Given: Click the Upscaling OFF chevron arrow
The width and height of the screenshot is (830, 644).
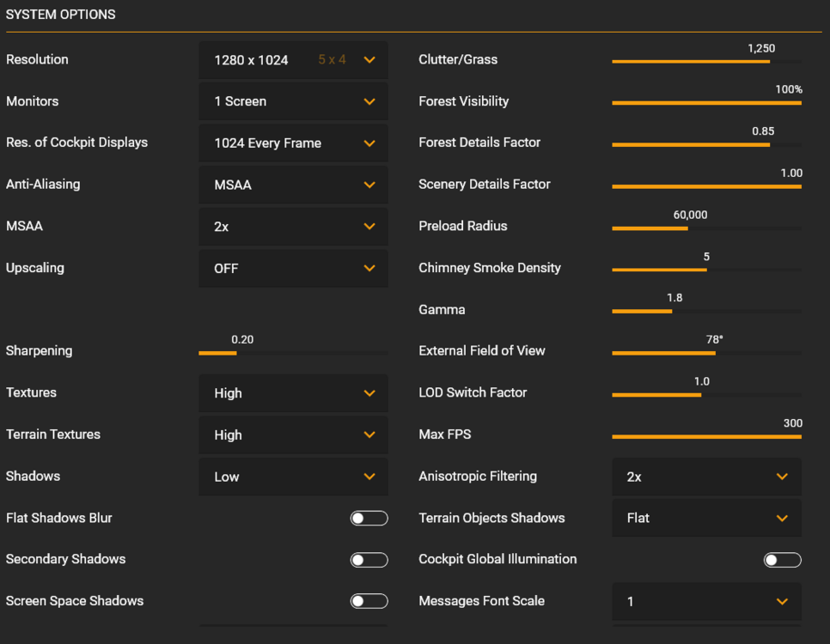Looking at the screenshot, I should coord(369,268).
